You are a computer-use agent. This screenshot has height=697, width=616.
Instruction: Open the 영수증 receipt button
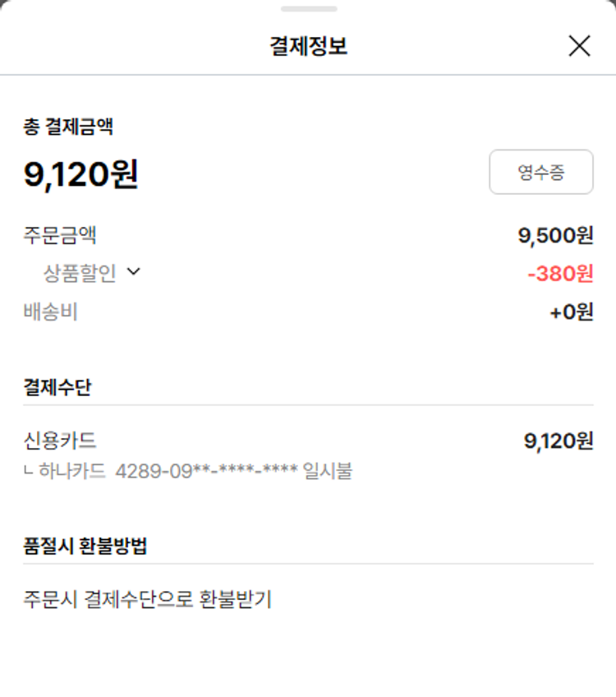pos(540,172)
